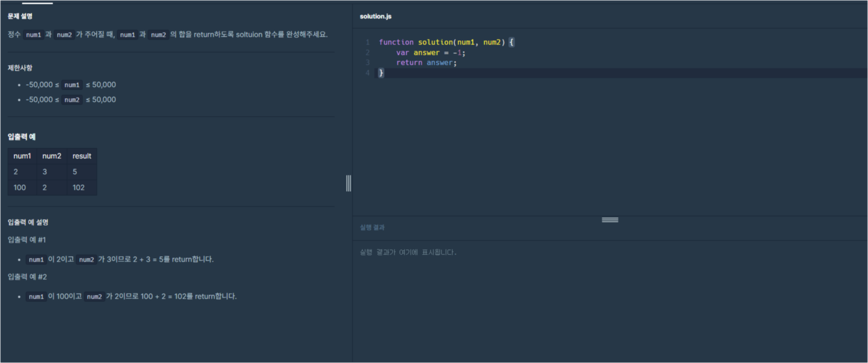Click the vertical panel splitter handle
The height and width of the screenshot is (363, 868).
pyautogui.click(x=349, y=183)
